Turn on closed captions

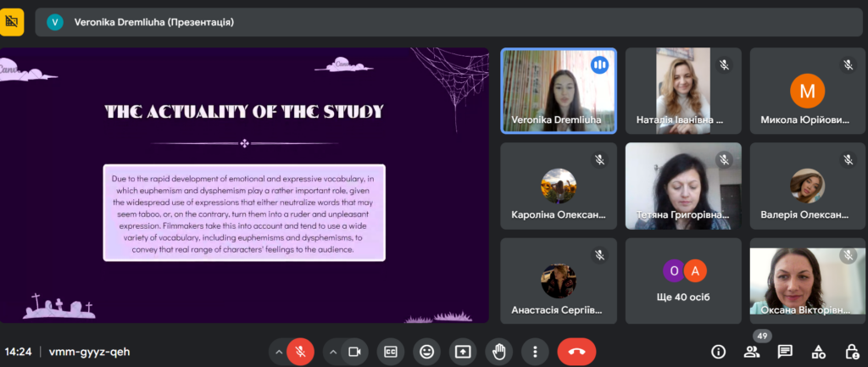[392, 351]
